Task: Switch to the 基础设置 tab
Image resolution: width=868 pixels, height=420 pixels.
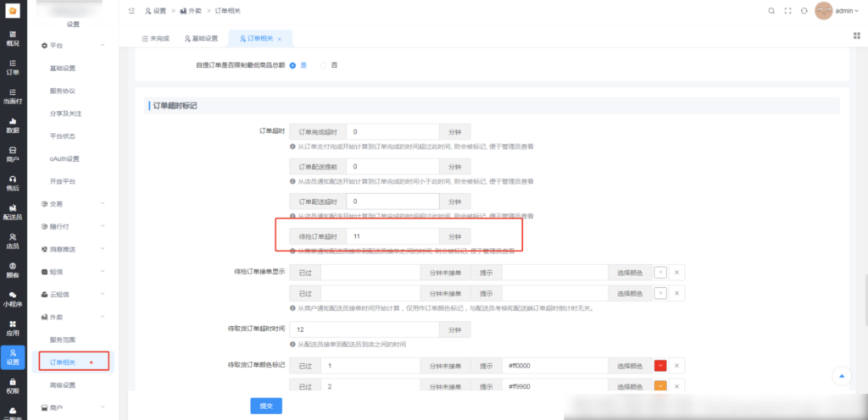Action: click(202, 38)
